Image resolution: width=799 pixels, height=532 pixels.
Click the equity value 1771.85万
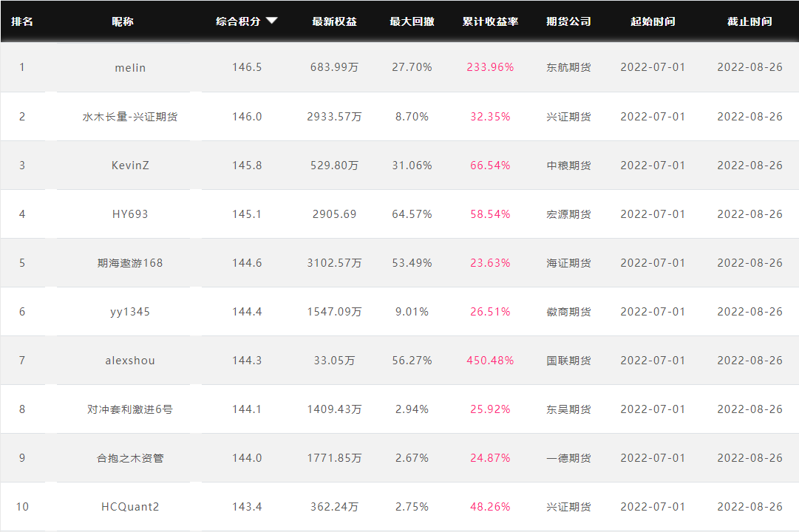(x=334, y=458)
